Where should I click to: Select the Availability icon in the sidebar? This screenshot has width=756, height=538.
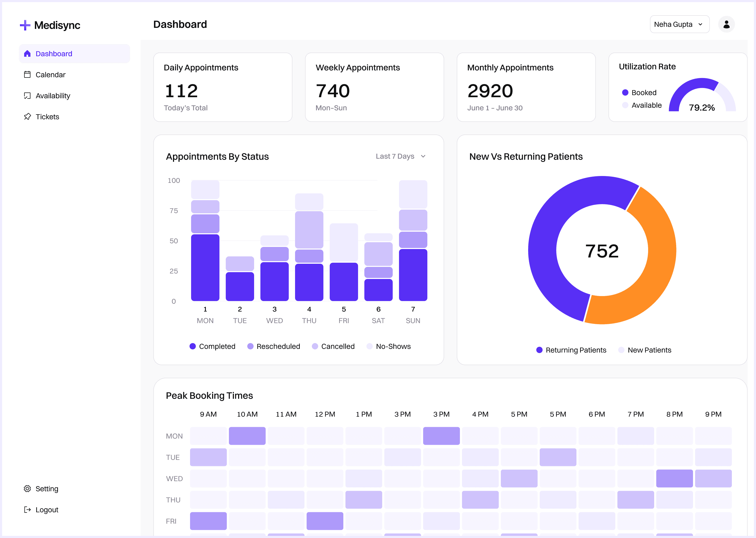[28, 95]
